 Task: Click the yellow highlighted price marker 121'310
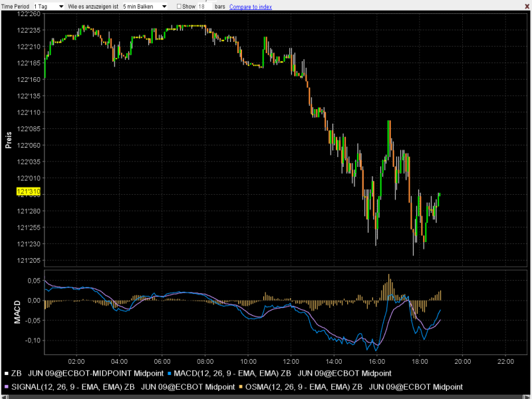29,192
